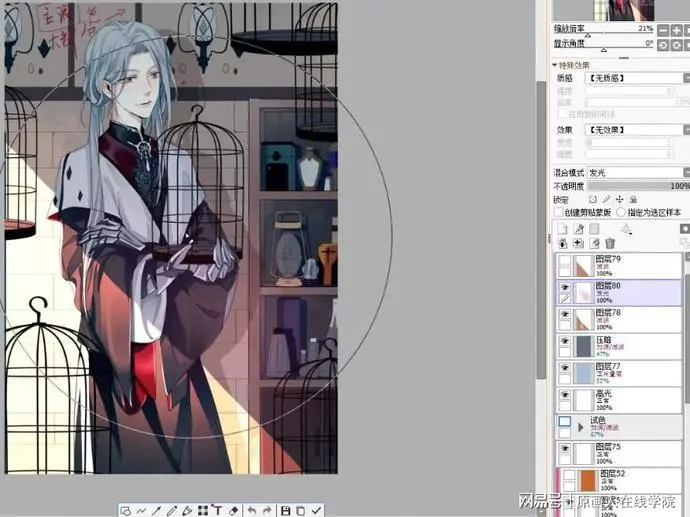Select the 指定为选区样本 radio option

pos(620,212)
